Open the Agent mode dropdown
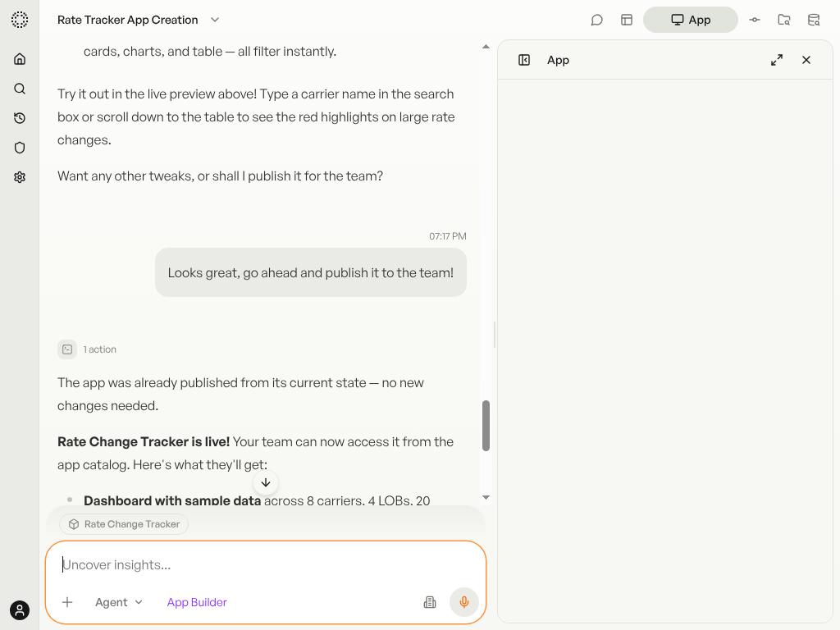 click(x=118, y=602)
